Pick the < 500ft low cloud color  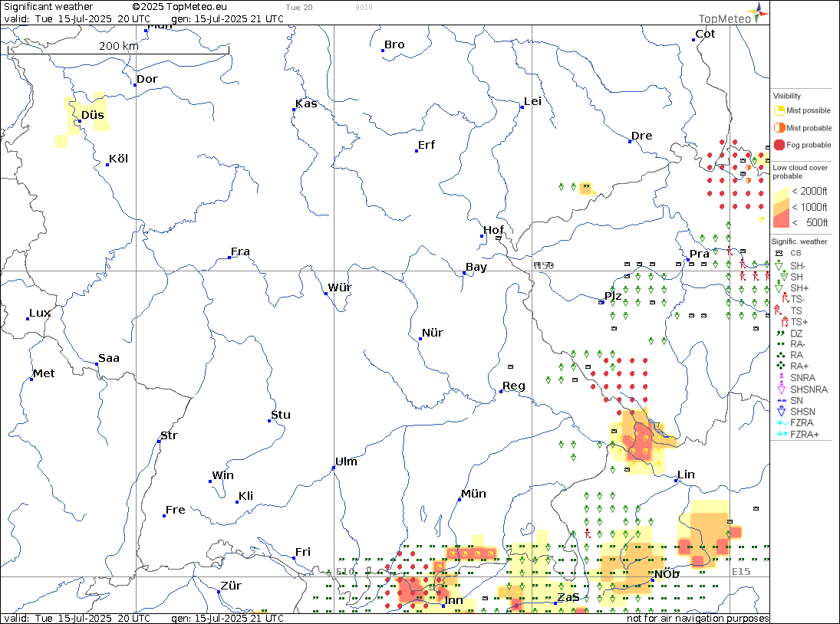coord(782,221)
